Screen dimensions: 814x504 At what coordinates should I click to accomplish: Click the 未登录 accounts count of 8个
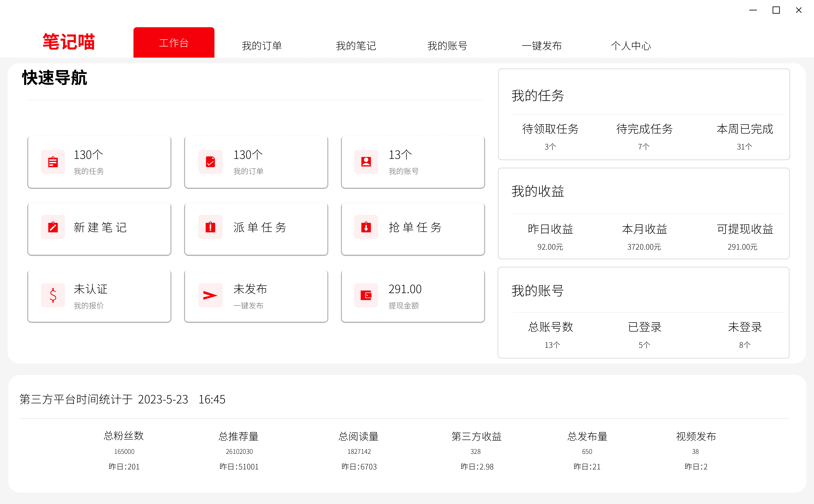click(744, 345)
